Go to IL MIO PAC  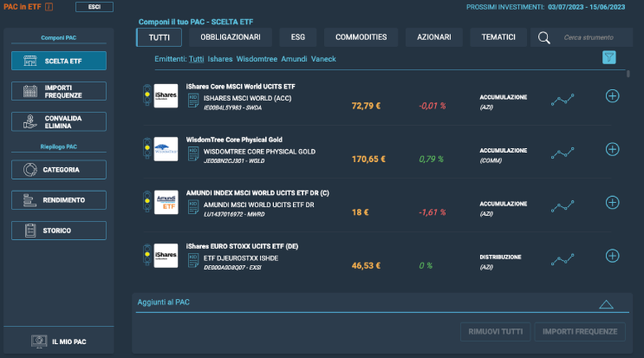click(59, 342)
